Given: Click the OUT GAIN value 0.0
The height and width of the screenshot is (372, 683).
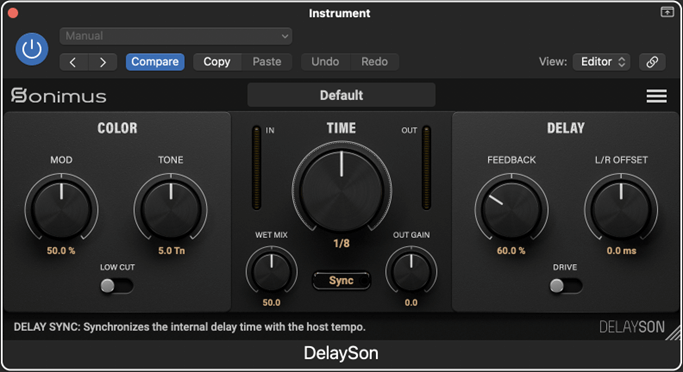Looking at the screenshot, I should [x=411, y=303].
